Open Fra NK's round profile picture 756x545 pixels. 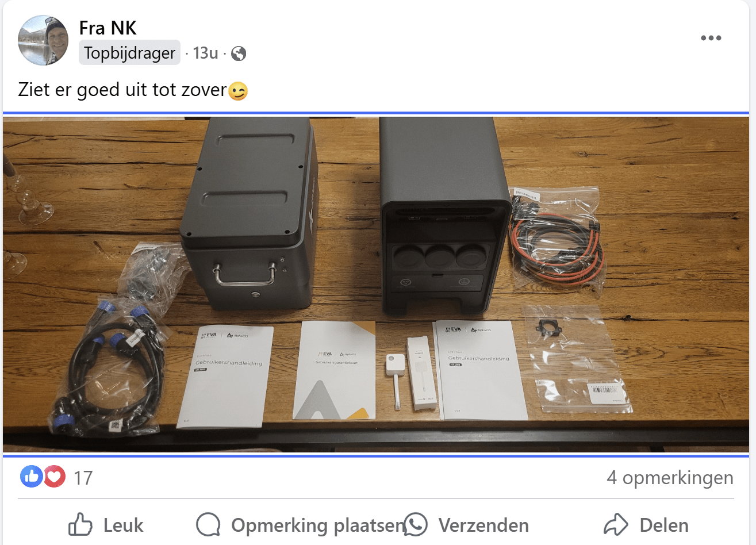point(43,40)
